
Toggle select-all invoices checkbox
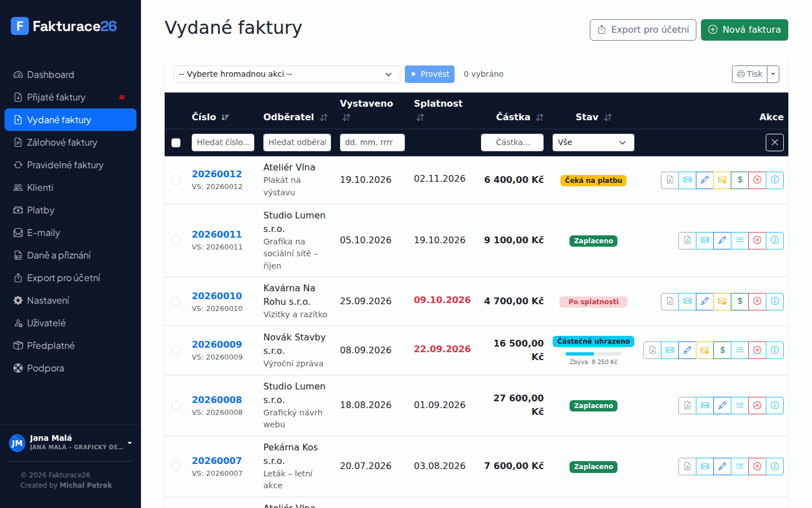pyautogui.click(x=176, y=143)
